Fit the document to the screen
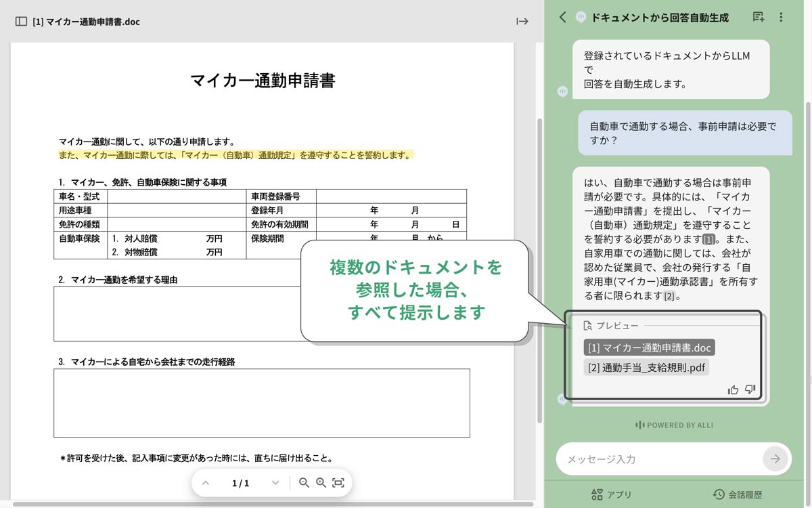 pos(336,483)
